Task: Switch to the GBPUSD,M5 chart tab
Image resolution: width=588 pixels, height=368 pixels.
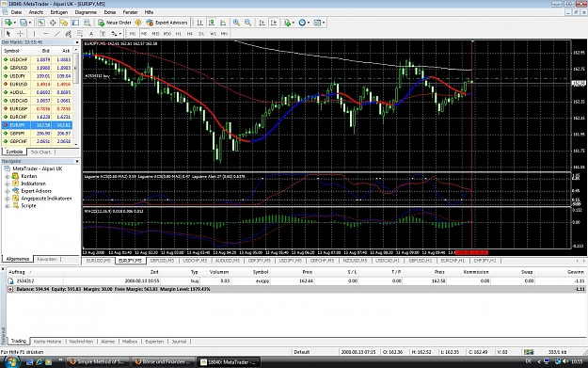Action: [163, 261]
